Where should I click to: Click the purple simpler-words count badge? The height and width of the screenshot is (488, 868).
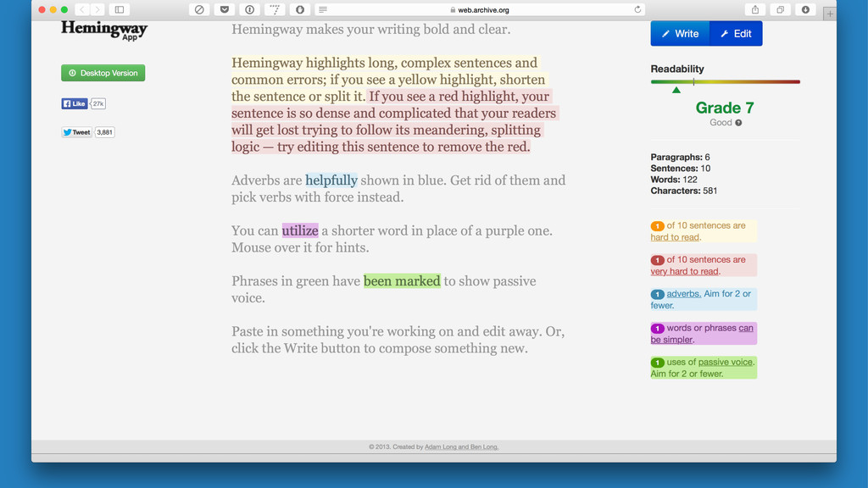click(657, 329)
